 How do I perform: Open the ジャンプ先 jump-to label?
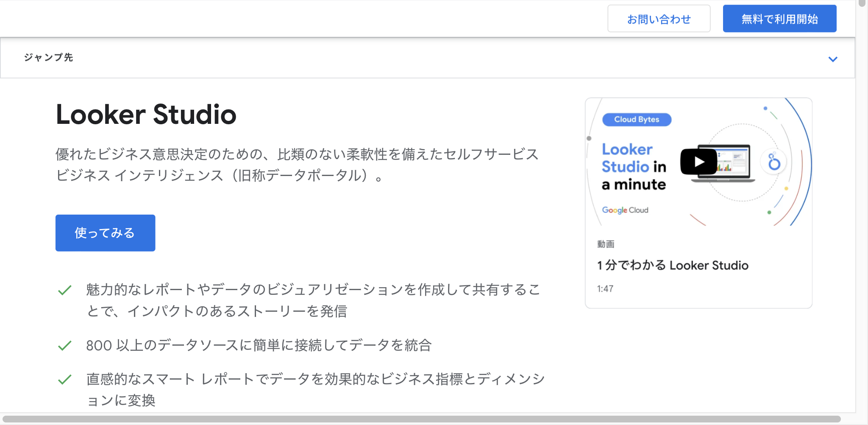coord(48,57)
